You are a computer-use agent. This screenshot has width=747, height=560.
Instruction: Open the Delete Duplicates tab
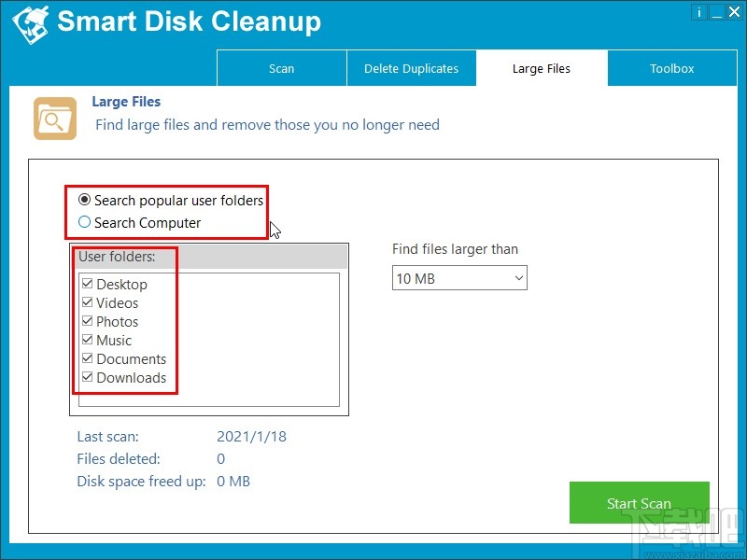point(412,68)
